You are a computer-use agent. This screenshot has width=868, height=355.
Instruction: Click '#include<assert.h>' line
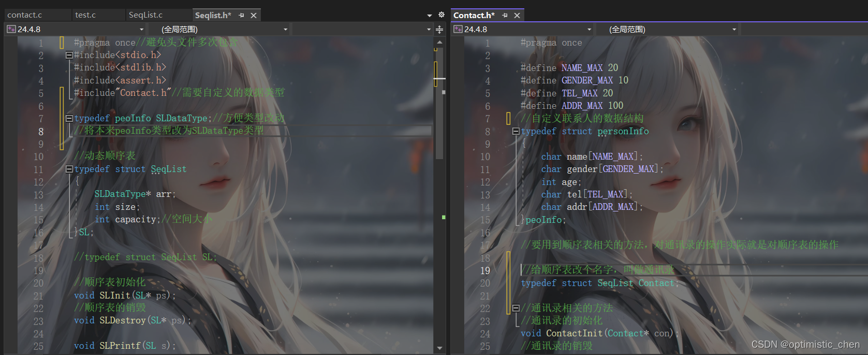pyautogui.click(x=120, y=80)
